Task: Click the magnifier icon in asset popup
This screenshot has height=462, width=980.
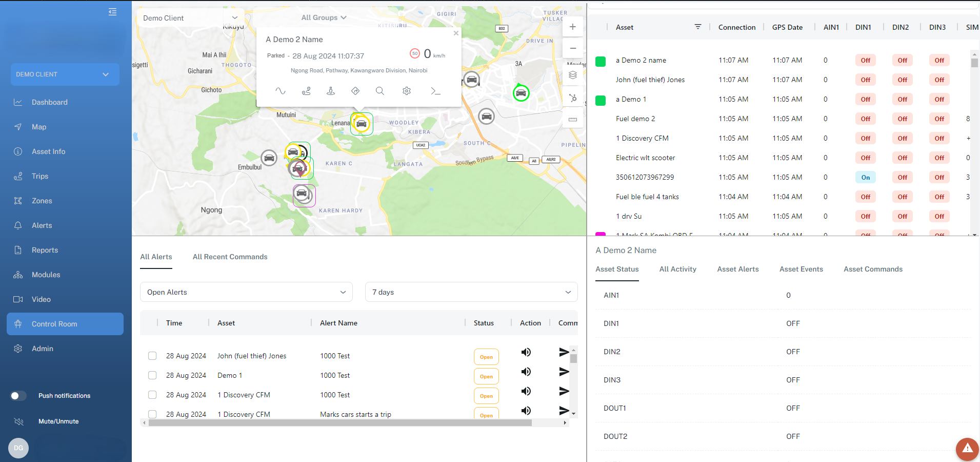Action: click(379, 91)
